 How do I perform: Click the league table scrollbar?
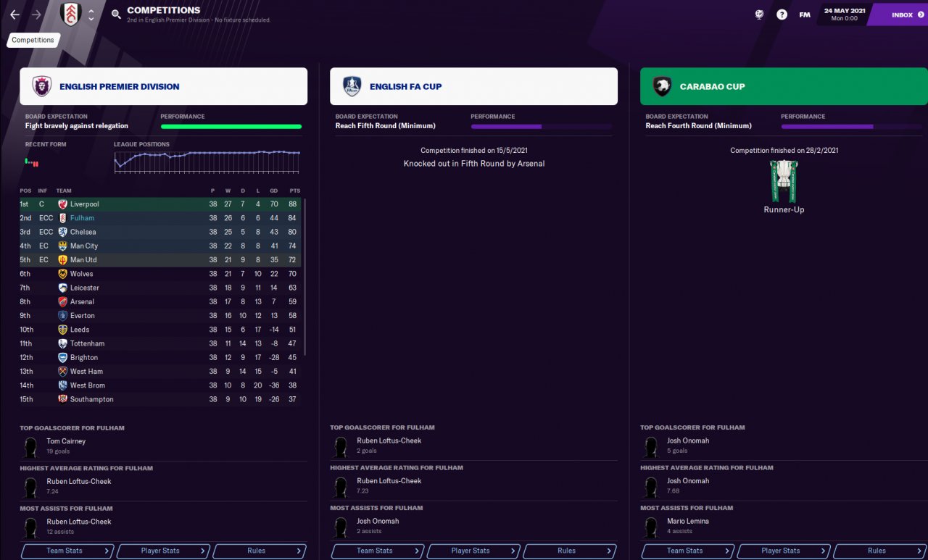point(305,277)
